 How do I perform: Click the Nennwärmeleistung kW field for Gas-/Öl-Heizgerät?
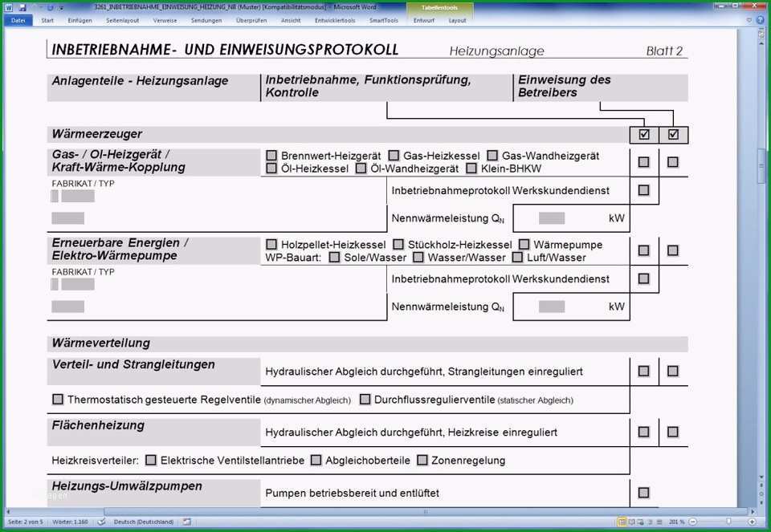[x=552, y=218]
